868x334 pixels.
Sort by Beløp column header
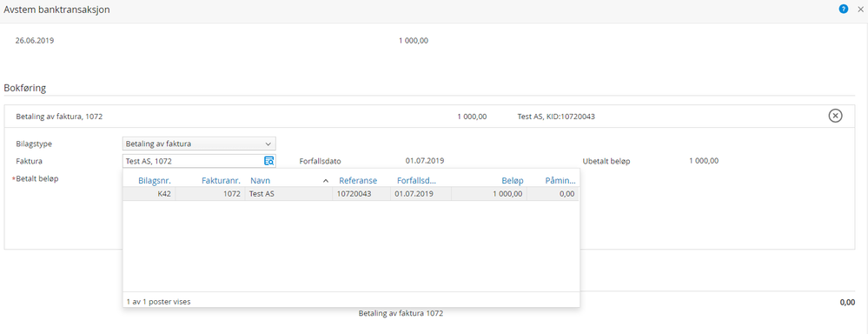513,180
